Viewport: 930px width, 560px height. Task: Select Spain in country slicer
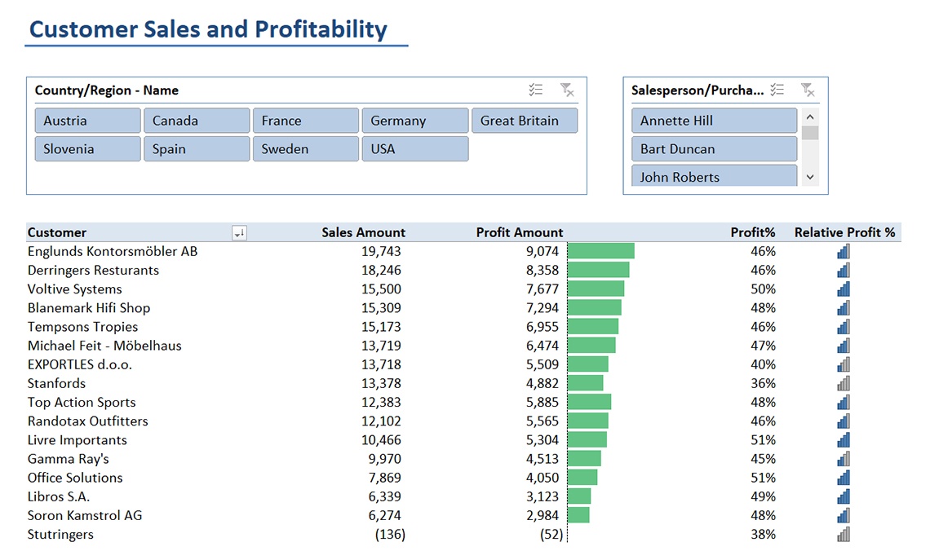click(197, 148)
